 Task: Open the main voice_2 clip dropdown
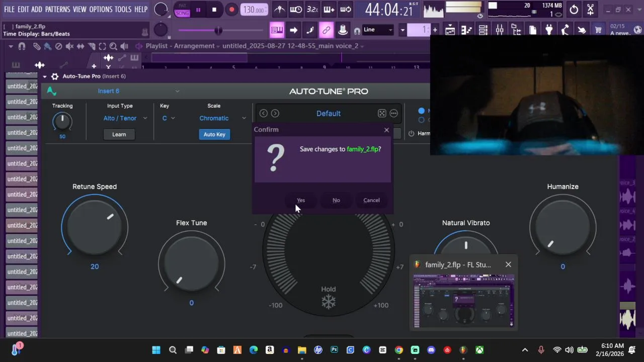pyautogui.click(x=293, y=46)
